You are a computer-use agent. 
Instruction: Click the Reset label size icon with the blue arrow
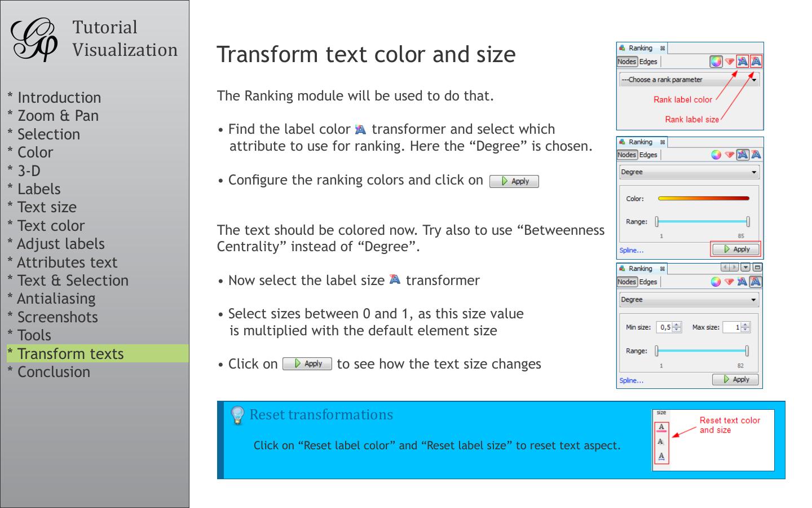pos(661,457)
